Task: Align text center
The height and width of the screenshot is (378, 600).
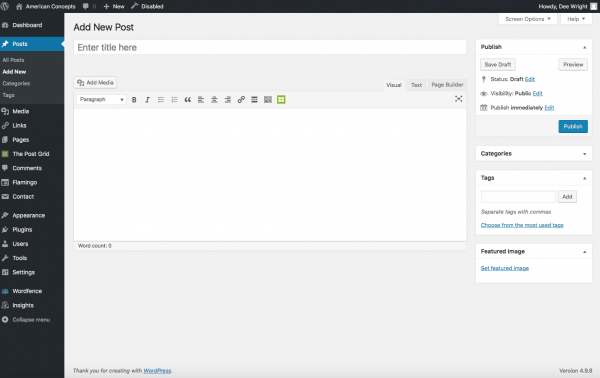Action: coord(214,99)
